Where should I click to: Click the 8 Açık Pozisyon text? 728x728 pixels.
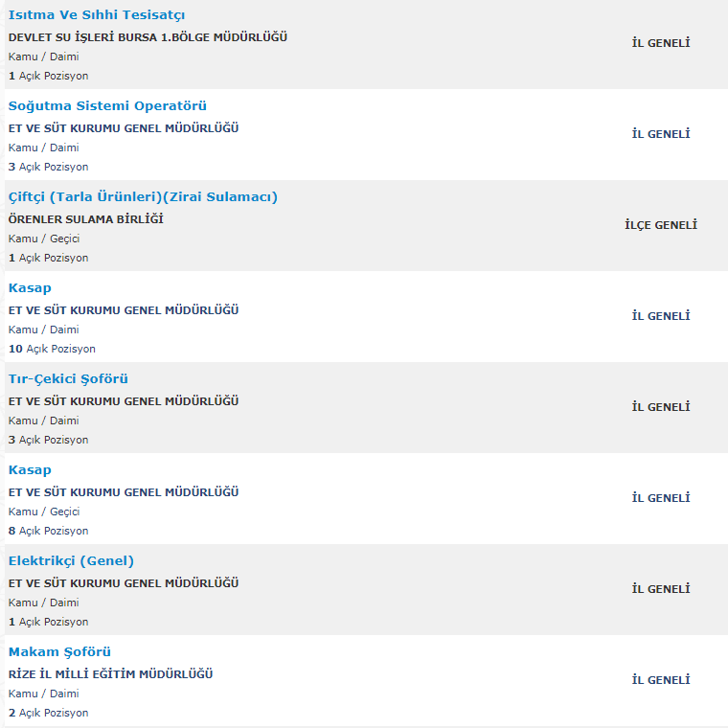[x=48, y=531]
